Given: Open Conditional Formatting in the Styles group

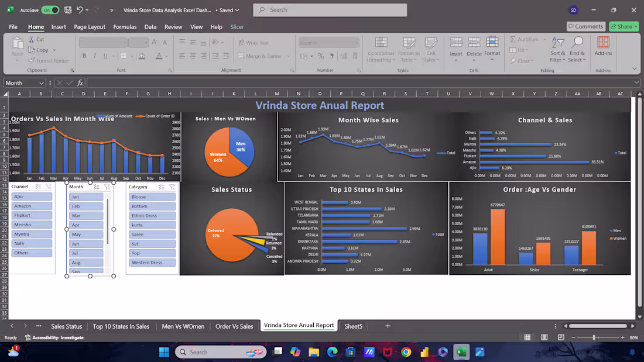Looking at the screenshot, I should click(381, 50).
